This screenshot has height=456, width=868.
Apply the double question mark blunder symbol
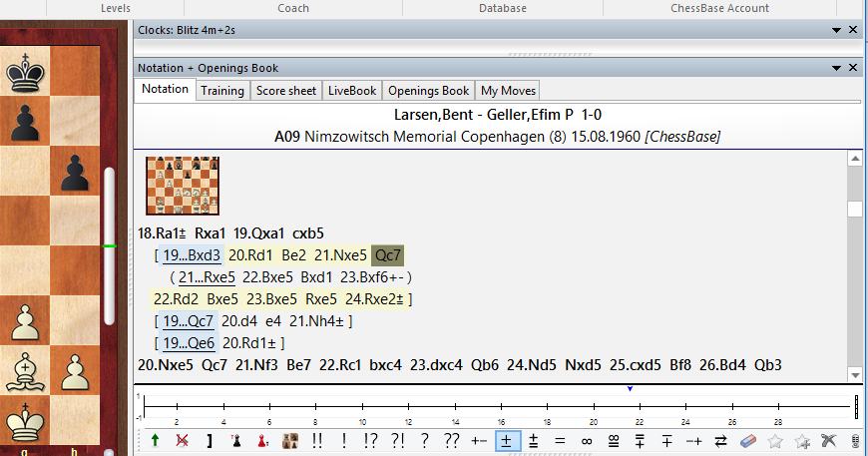[452, 441]
